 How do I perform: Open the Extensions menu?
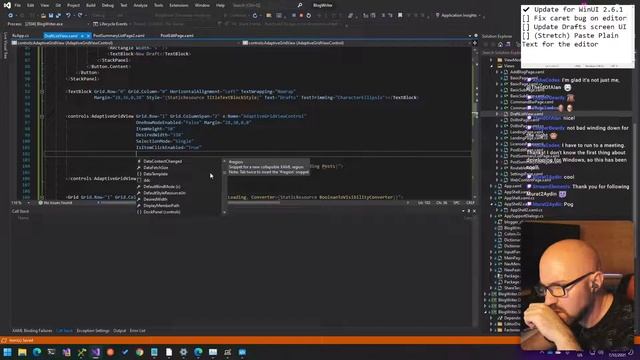tap(179, 5)
